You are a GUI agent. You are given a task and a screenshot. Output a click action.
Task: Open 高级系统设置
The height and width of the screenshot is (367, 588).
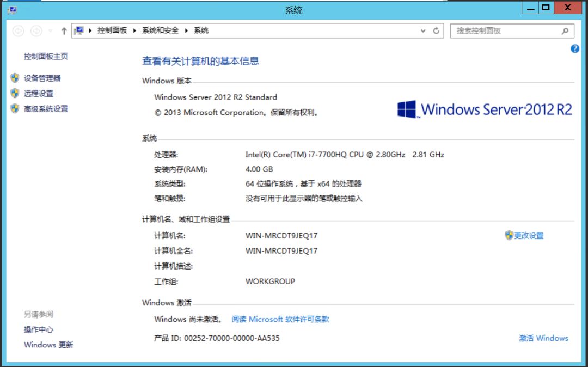tap(46, 109)
